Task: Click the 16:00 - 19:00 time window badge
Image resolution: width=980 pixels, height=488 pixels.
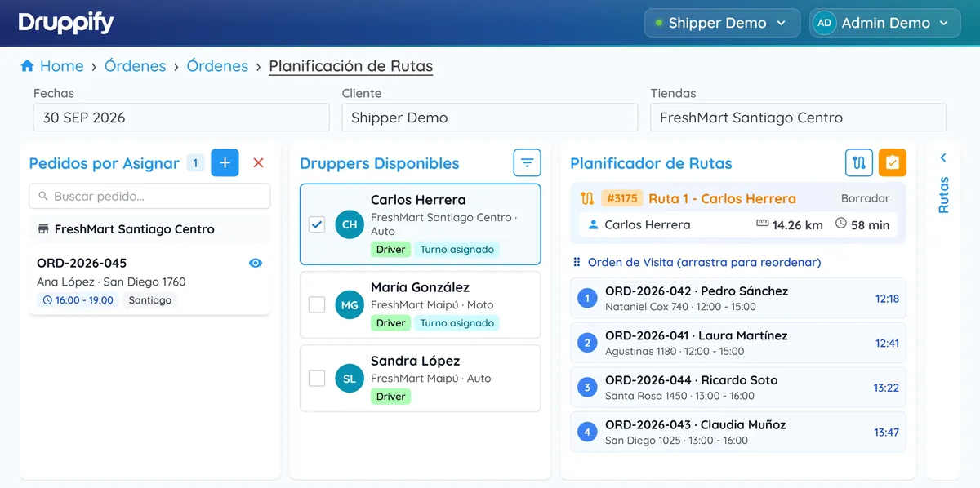Action: [78, 300]
